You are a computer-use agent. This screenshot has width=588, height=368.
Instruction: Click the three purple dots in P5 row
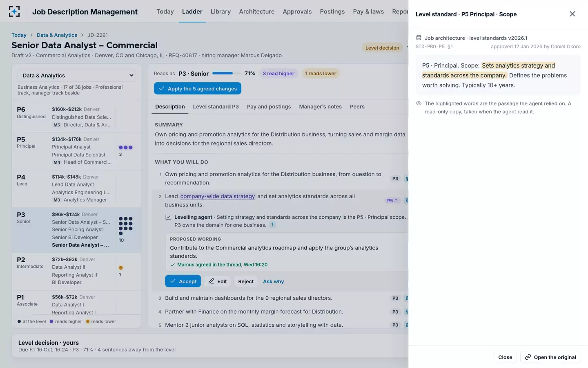[x=125, y=148]
